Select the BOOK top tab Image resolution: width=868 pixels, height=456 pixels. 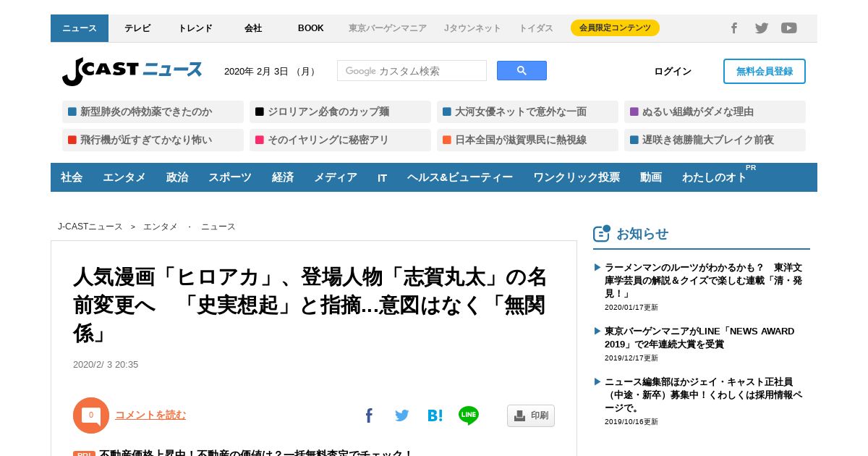tap(311, 28)
